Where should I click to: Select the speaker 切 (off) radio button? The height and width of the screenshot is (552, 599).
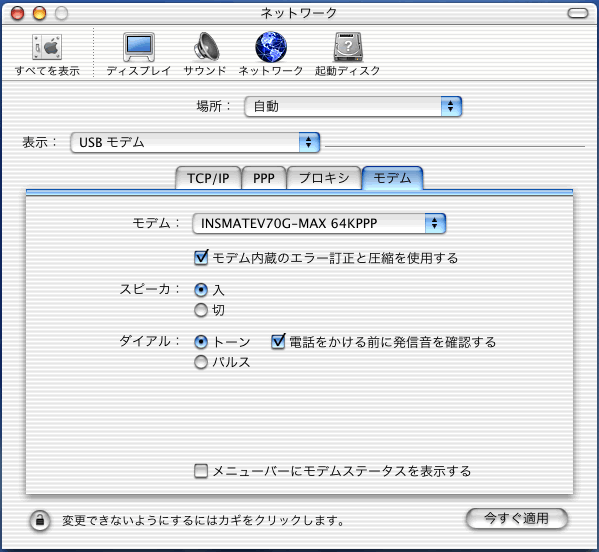pos(201,310)
